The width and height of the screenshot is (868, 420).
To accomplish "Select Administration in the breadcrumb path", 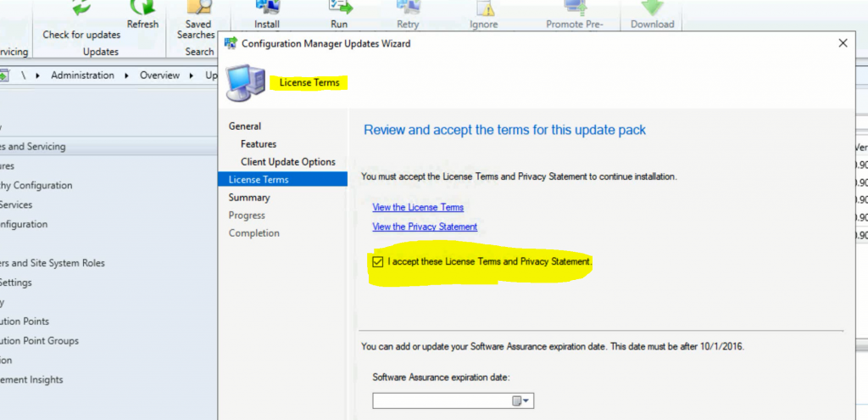I will 82,76.
